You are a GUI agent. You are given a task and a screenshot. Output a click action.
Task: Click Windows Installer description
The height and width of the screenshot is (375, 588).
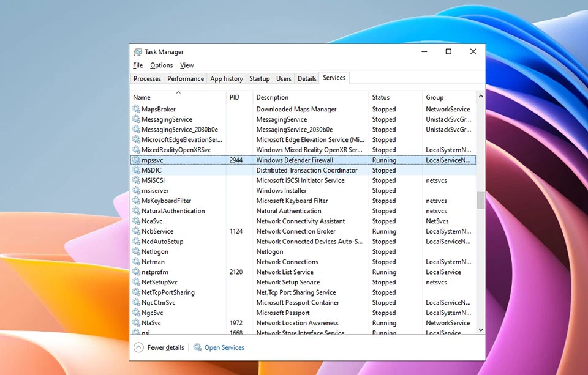pos(281,191)
